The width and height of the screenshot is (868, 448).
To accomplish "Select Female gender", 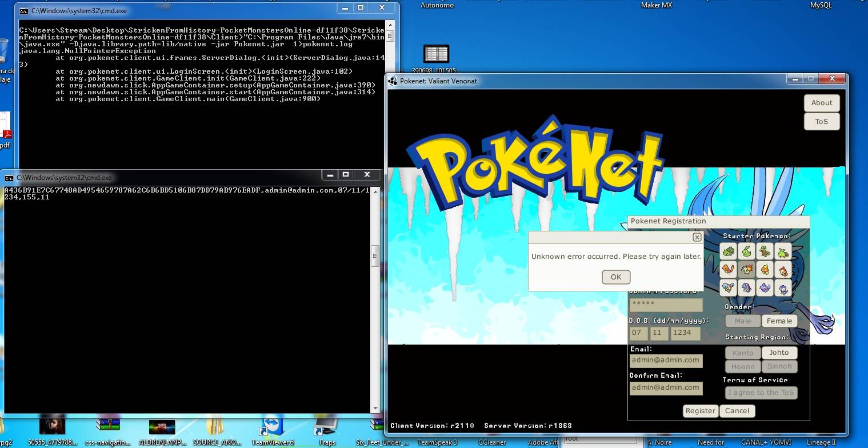I will click(779, 321).
